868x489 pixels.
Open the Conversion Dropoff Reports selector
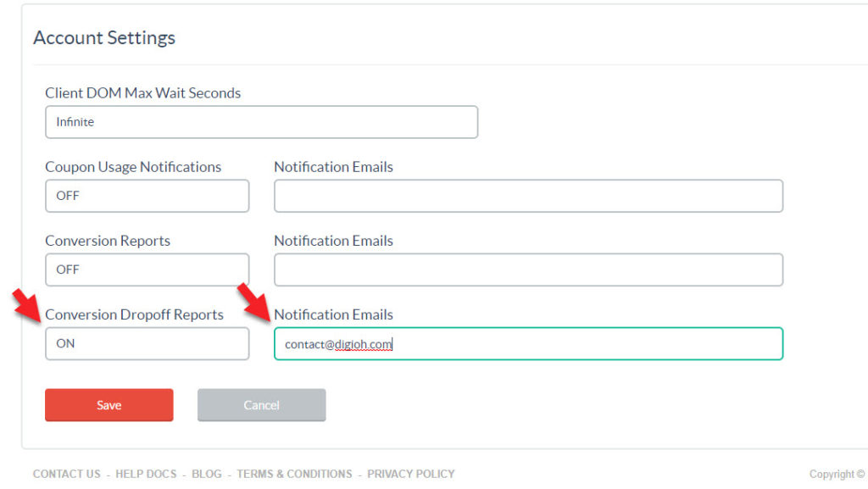(147, 343)
